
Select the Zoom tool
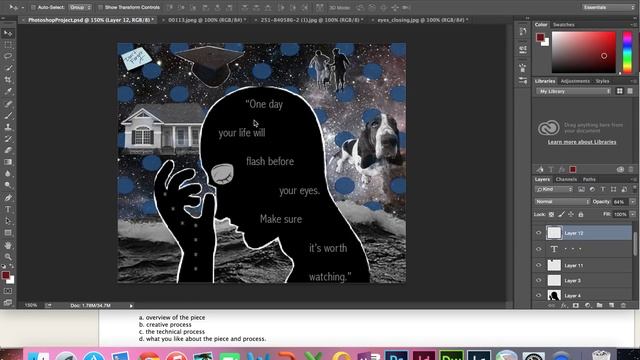(x=8, y=257)
